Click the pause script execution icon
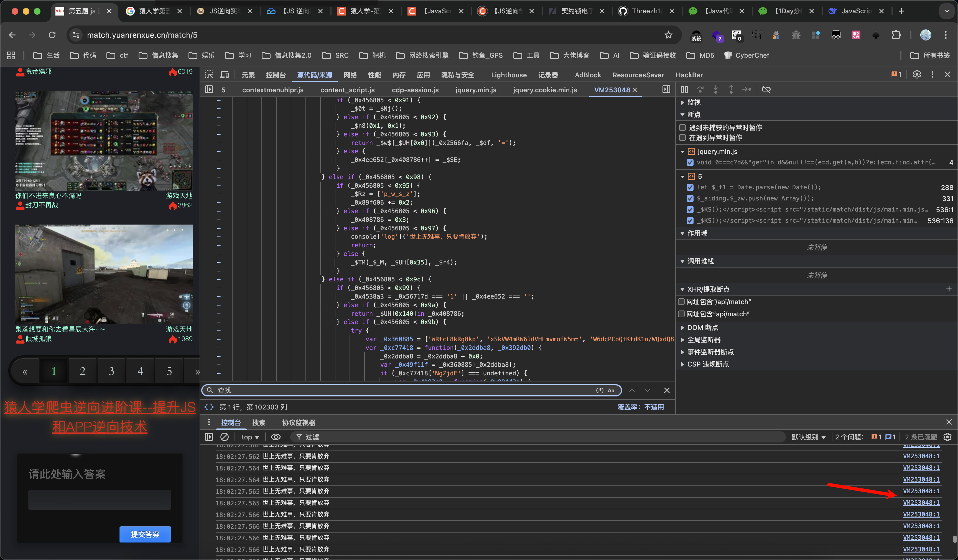 (684, 89)
